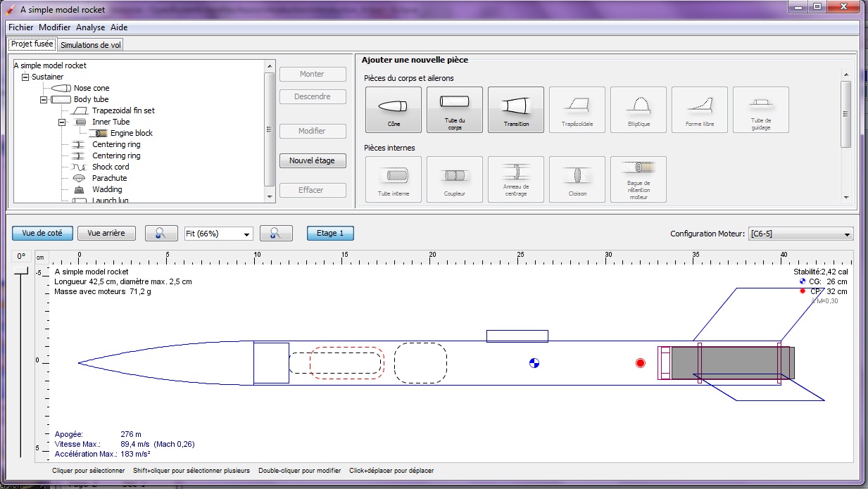Select Trapezoidal fin set in tree

click(123, 110)
